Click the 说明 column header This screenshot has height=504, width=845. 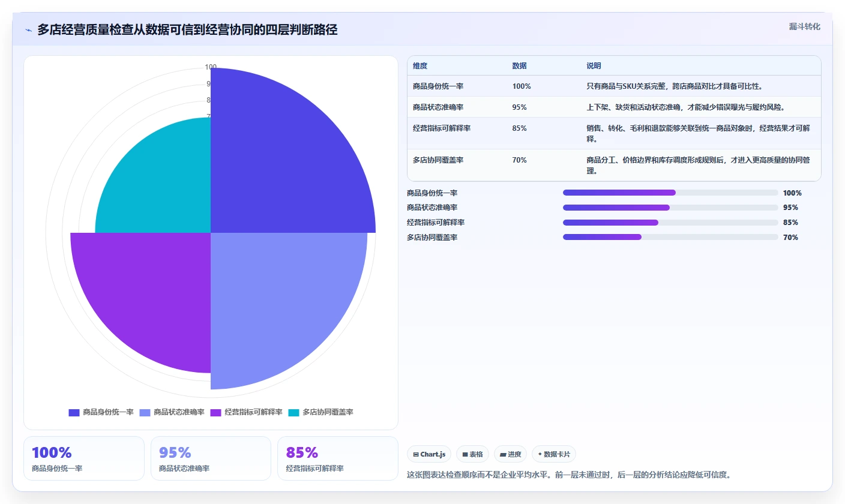click(x=594, y=66)
